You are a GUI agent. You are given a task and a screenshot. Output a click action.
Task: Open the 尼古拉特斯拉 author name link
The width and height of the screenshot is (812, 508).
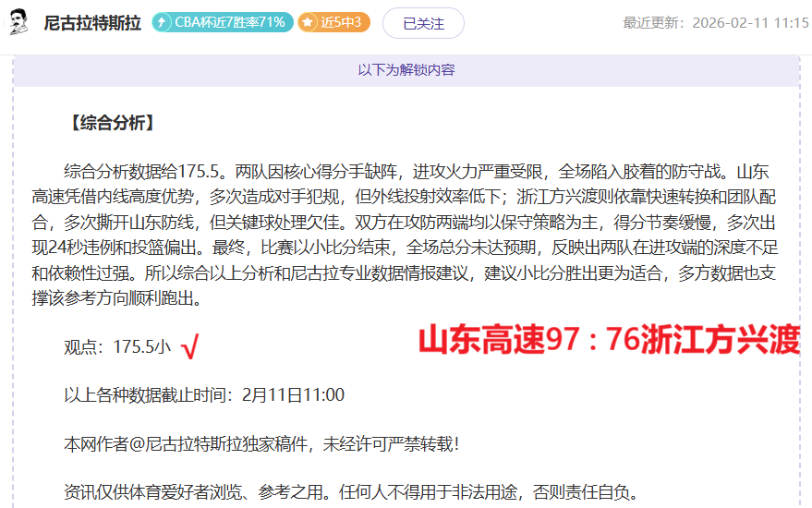click(x=92, y=23)
